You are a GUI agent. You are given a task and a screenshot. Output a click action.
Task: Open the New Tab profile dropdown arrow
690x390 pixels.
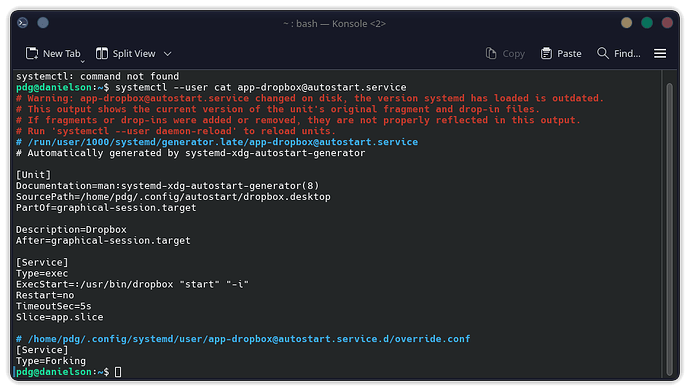(82, 62)
